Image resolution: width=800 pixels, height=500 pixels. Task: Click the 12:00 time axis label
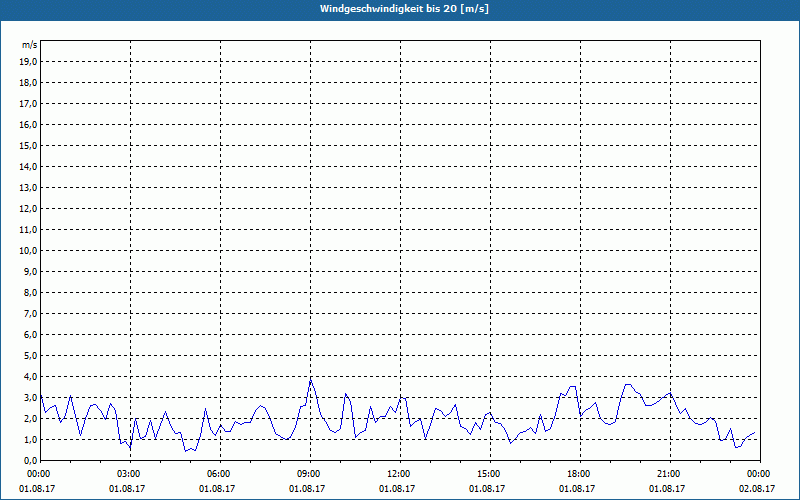[401, 474]
